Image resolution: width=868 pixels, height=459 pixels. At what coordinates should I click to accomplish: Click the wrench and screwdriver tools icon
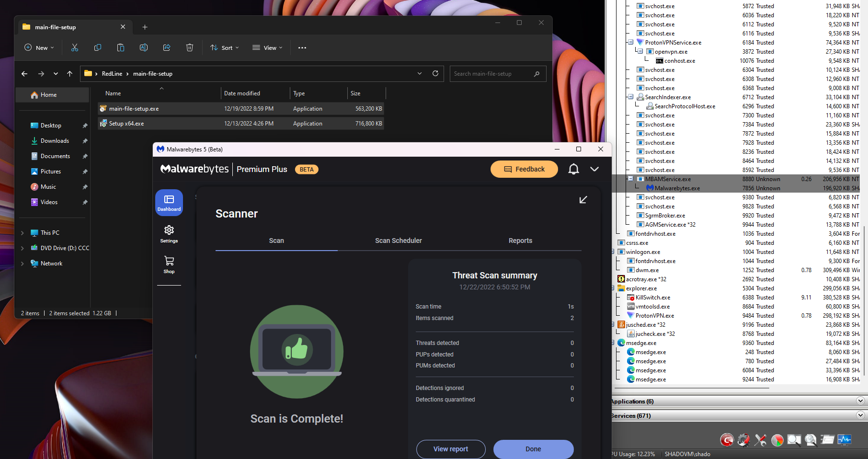coord(761,439)
